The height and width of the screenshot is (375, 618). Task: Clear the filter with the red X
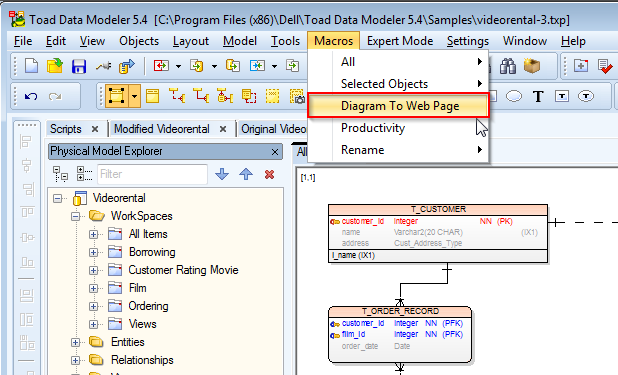coord(270,174)
